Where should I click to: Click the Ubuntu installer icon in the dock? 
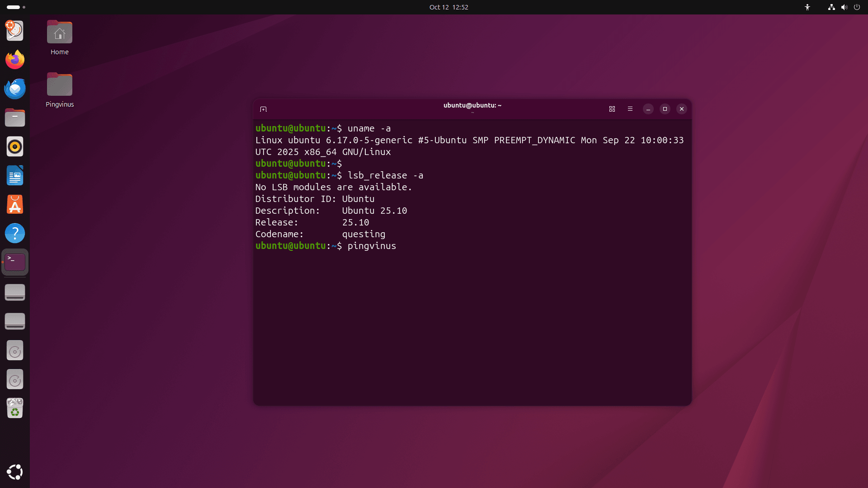pos(15,31)
